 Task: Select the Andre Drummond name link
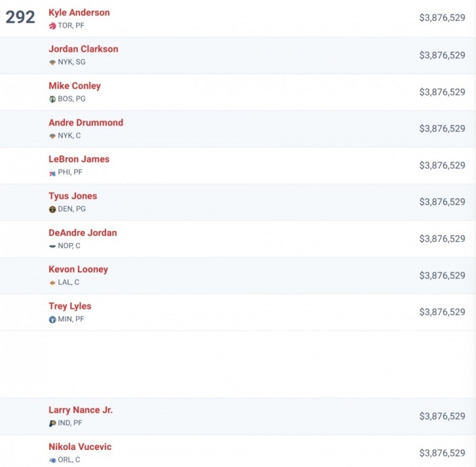pyautogui.click(x=86, y=122)
